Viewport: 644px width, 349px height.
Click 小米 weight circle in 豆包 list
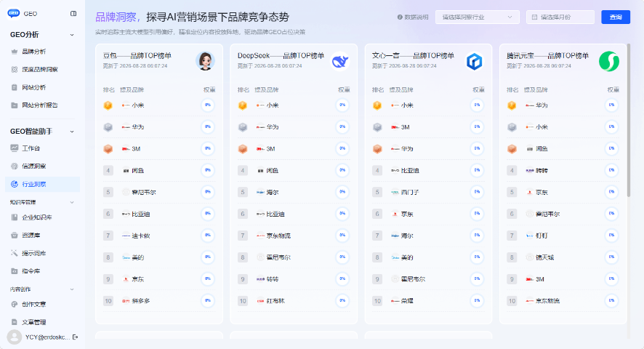208,105
